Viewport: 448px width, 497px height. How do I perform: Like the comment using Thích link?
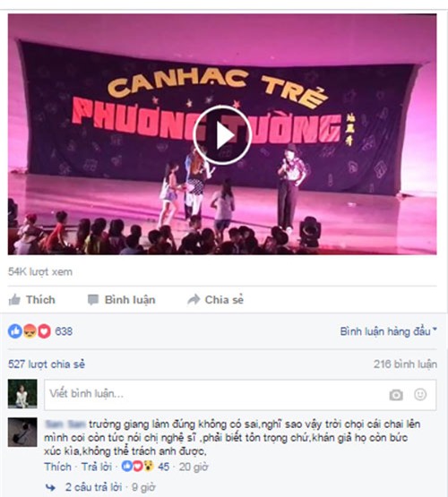pyautogui.click(x=57, y=467)
